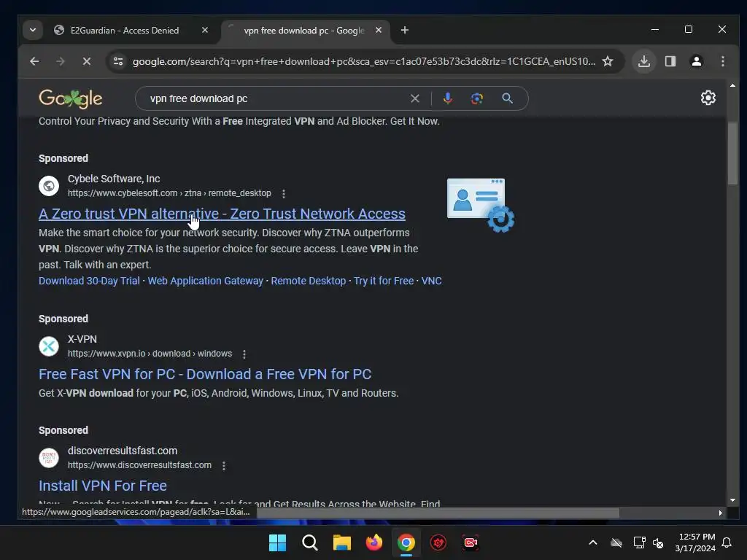
Task: Go forward with the forward arrow
Action: point(60,61)
